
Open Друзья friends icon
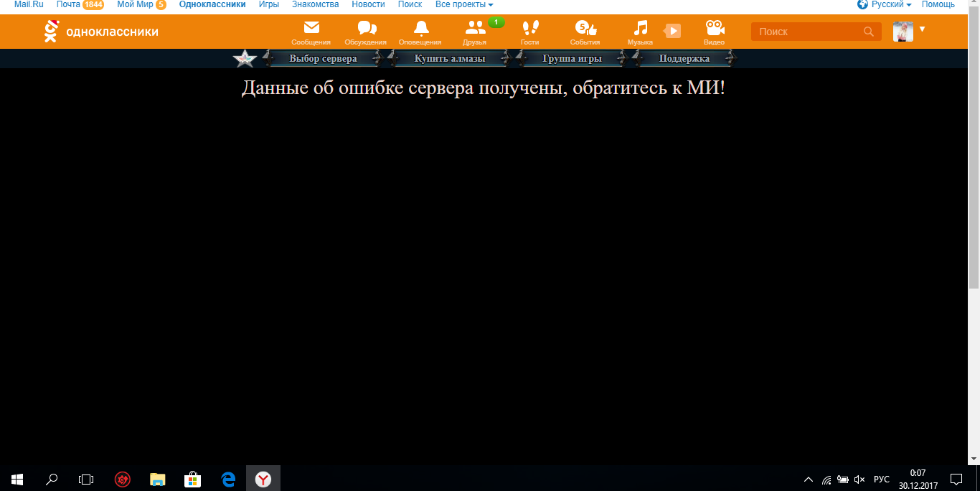(474, 29)
